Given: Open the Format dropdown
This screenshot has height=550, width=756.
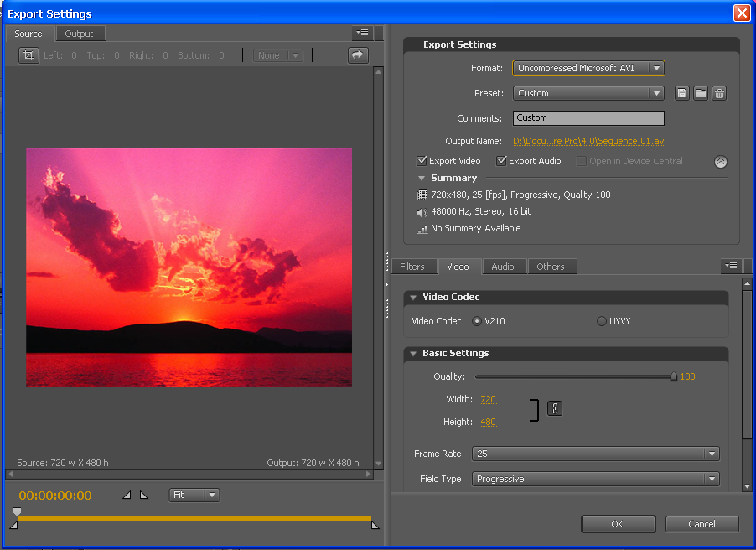Looking at the screenshot, I should [x=588, y=68].
